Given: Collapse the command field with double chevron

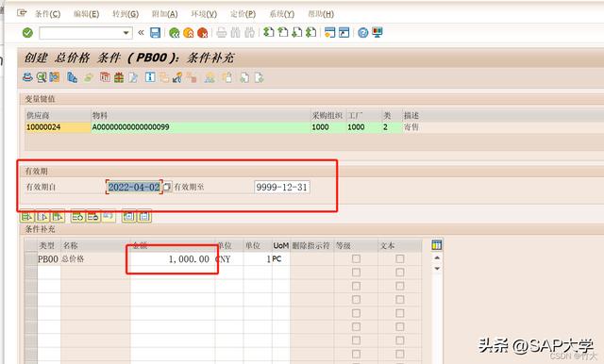Looking at the screenshot, I should click(x=141, y=33).
